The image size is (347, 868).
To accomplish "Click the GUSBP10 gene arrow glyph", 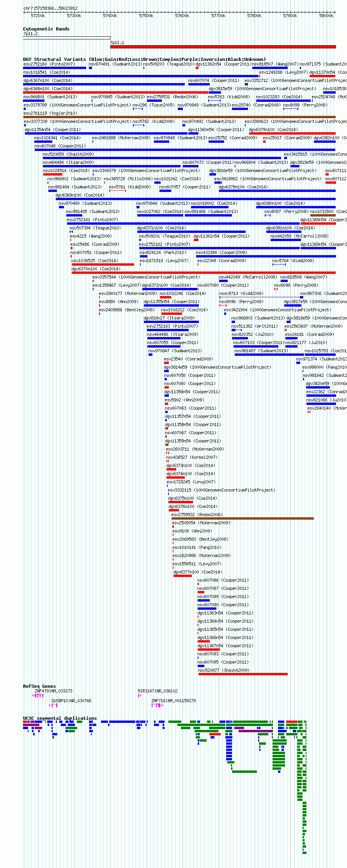I will [53, 705].
